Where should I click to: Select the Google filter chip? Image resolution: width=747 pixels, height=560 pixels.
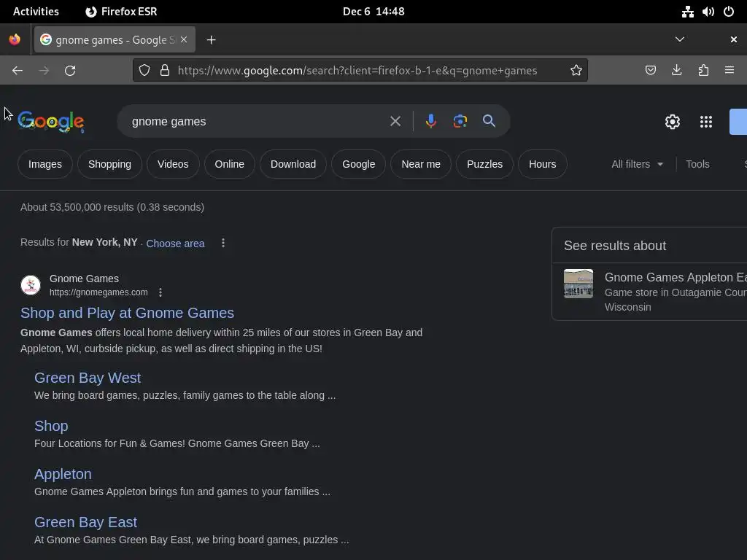(359, 164)
